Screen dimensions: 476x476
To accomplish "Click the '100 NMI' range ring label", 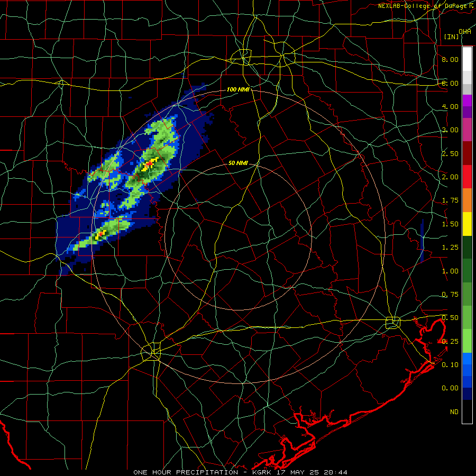I will pos(238,89).
